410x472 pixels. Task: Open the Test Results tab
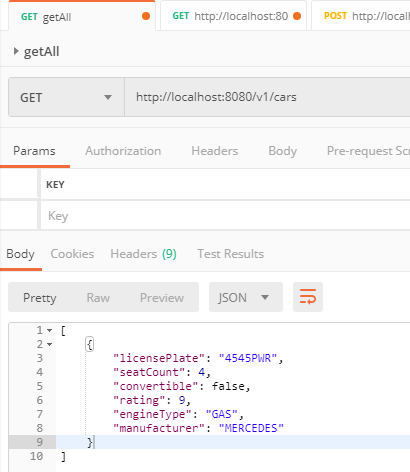(x=231, y=254)
